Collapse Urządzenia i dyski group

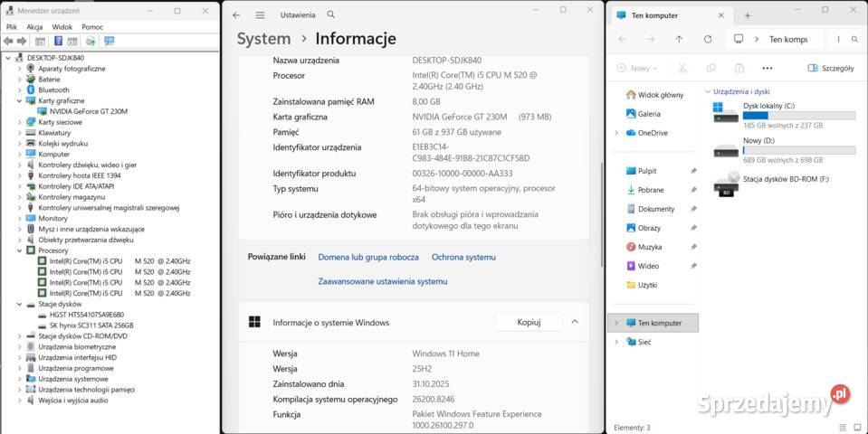tap(707, 92)
